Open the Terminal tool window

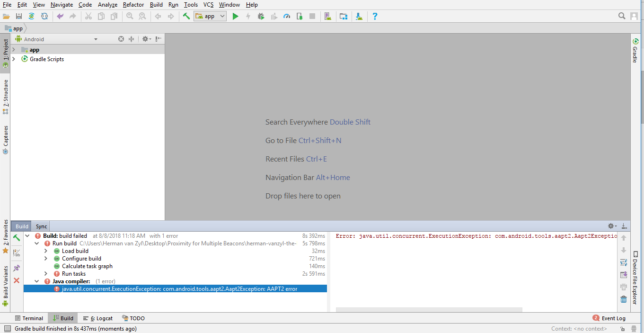tap(29, 318)
